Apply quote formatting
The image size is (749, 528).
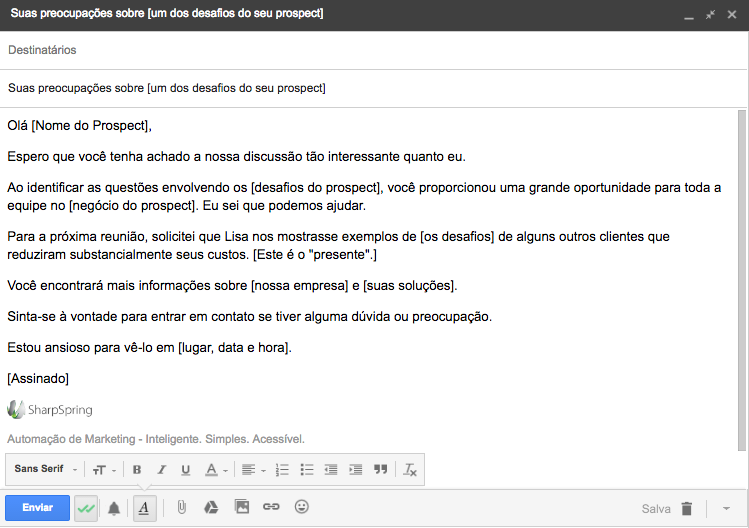[x=380, y=469]
